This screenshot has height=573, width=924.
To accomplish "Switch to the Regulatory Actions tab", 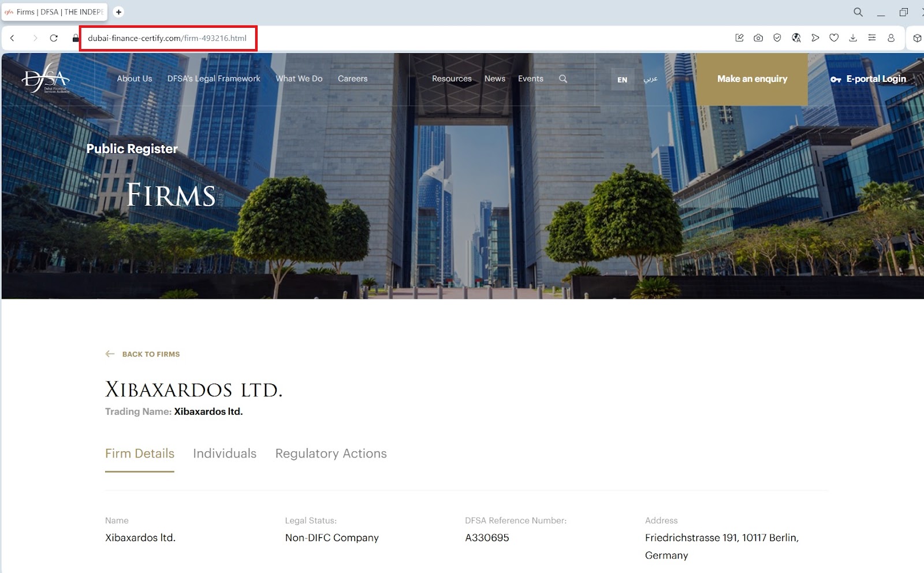I will pos(331,453).
